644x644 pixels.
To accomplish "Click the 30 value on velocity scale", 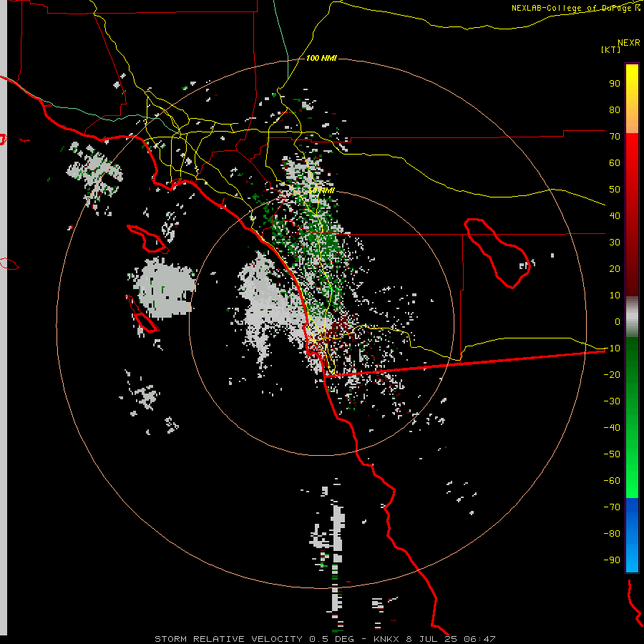I will 615,243.
